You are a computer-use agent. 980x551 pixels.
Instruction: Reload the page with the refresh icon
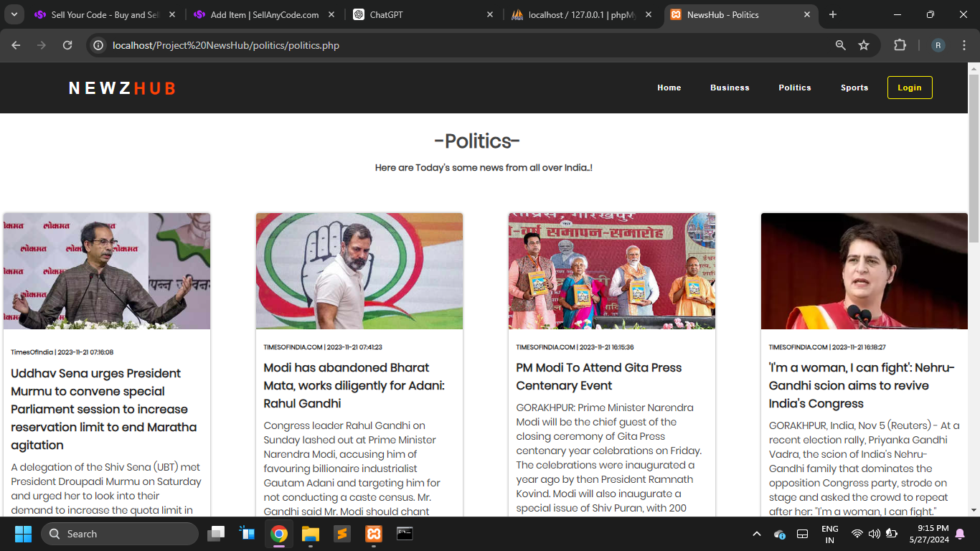[x=67, y=45]
